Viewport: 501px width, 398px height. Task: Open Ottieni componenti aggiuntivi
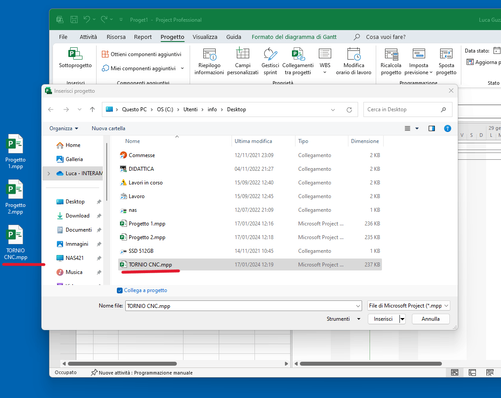pos(142,54)
